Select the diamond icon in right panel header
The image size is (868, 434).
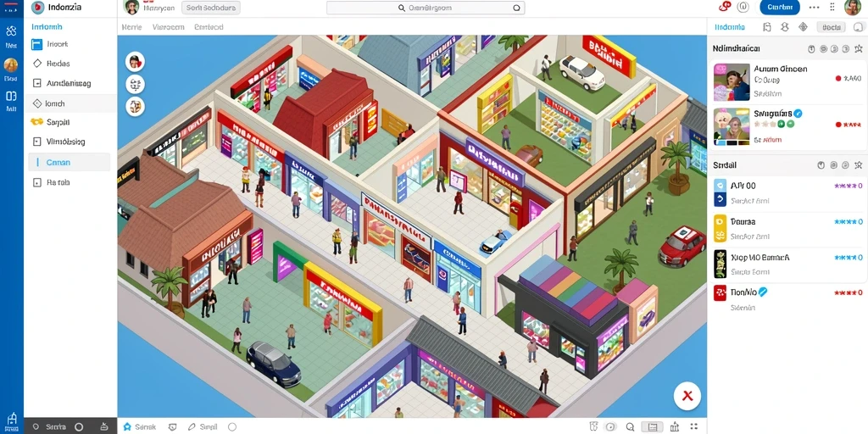pos(803,27)
